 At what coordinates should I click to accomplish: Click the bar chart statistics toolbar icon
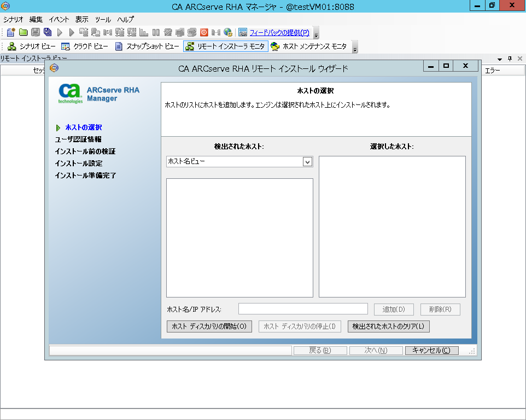144,32
